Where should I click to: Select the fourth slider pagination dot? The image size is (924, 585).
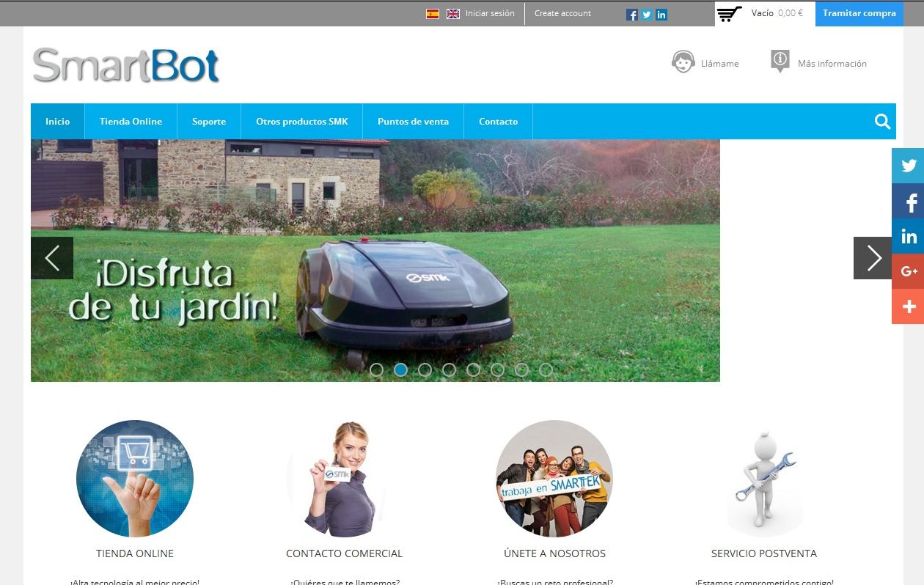tap(449, 370)
